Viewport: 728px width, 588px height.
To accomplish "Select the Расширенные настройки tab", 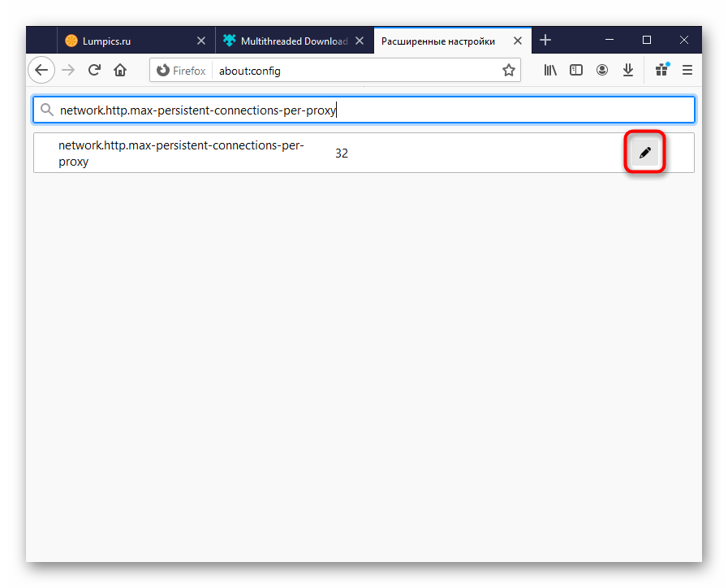I will 453,41.
